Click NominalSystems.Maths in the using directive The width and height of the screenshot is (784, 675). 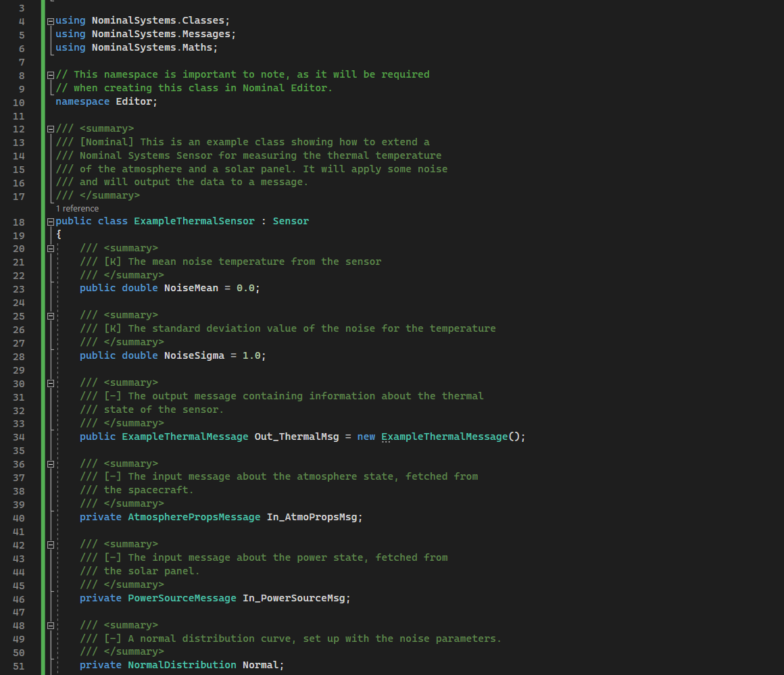click(152, 47)
